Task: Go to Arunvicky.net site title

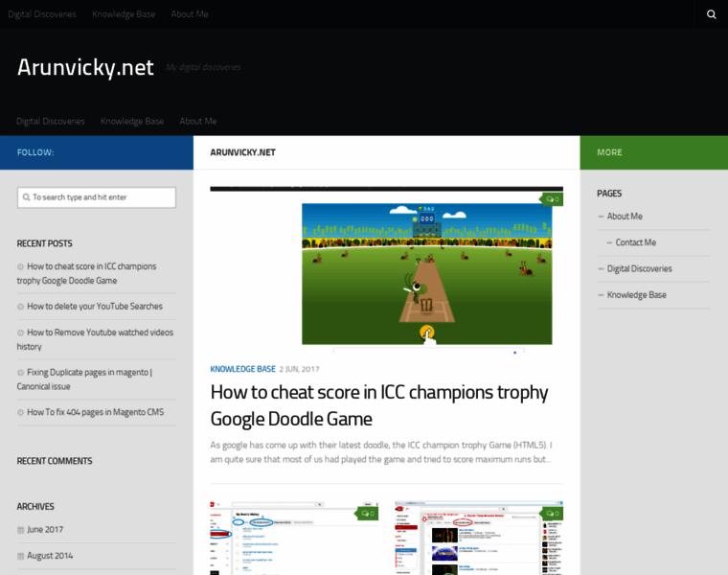Action: [x=85, y=67]
